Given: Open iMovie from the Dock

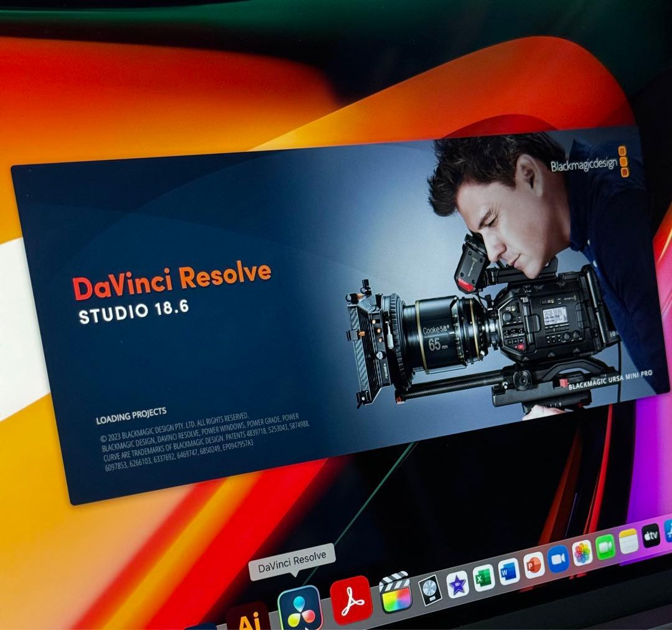Looking at the screenshot, I should click(457, 583).
